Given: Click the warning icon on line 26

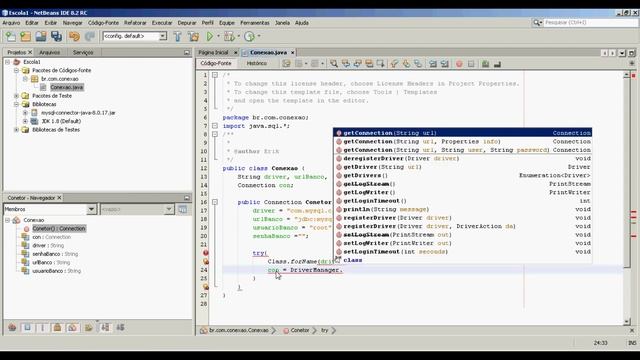Looking at the screenshot, I should pos(206,287).
